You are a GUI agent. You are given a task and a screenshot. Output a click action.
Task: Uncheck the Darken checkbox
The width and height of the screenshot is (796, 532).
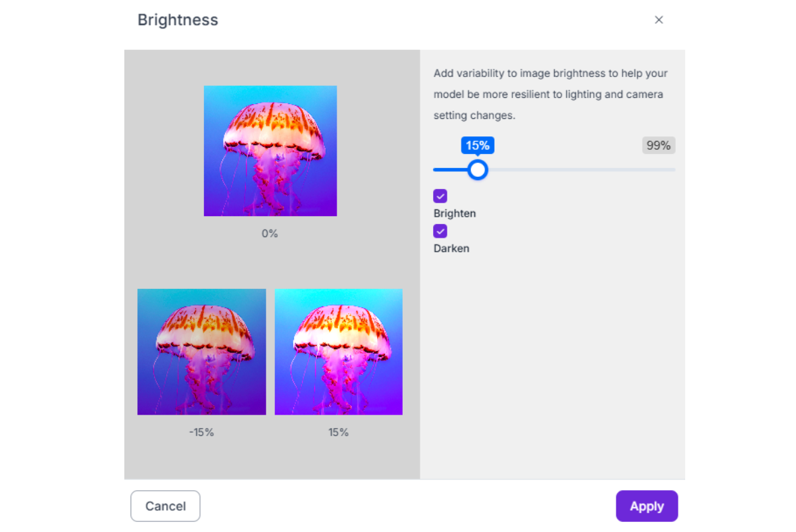click(x=440, y=232)
